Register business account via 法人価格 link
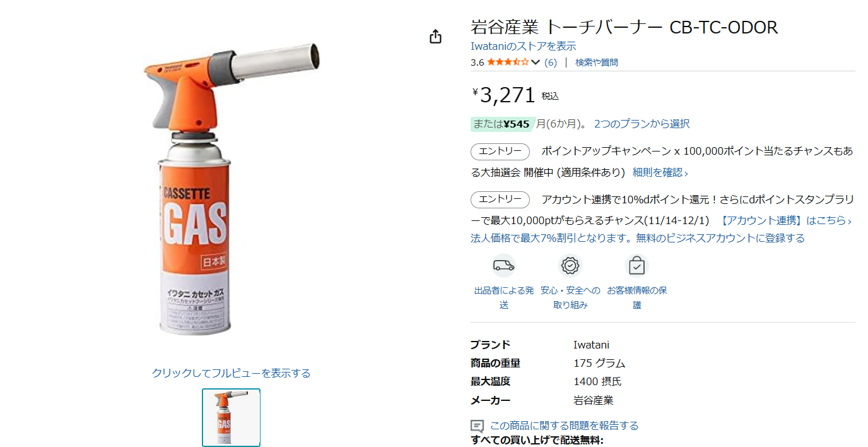The height and width of the screenshot is (447, 868). pos(638,238)
